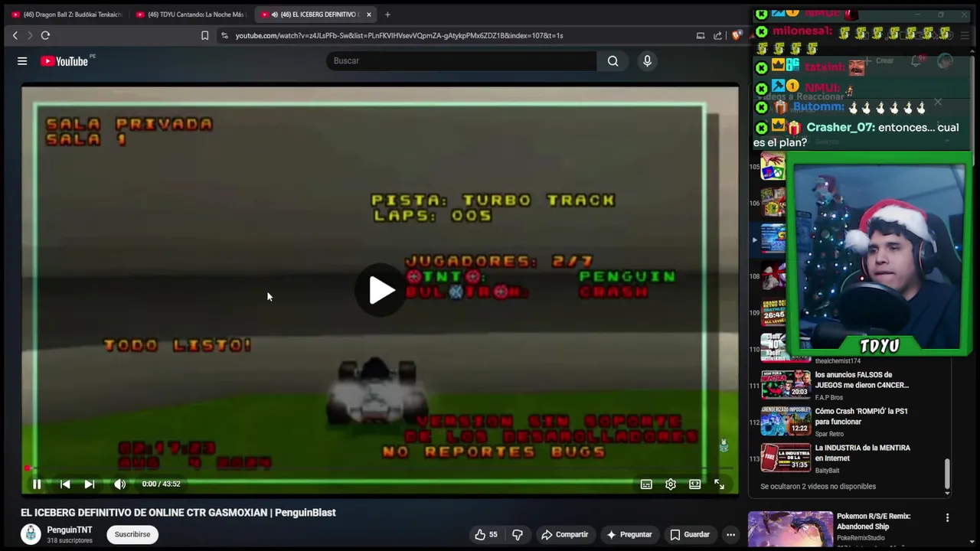Switch to theater mode
980x551 pixels.
[694, 484]
